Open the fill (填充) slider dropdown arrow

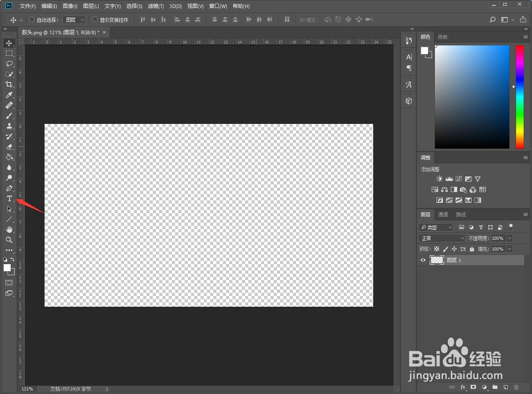[509, 249]
